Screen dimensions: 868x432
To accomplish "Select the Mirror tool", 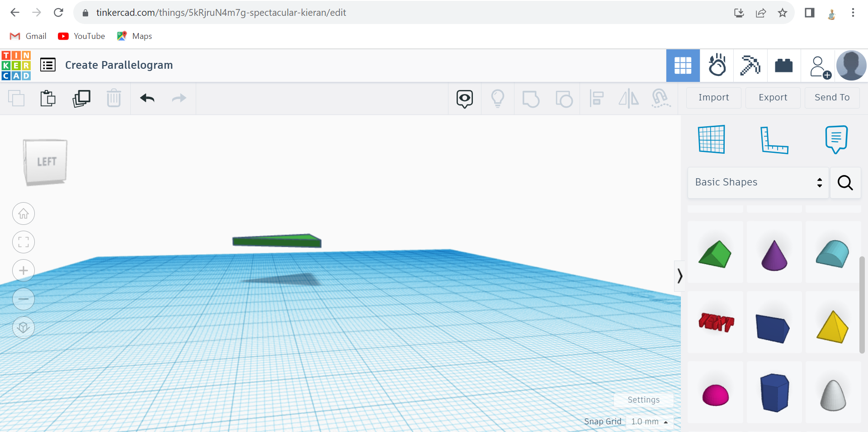I will pyautogui.click(x=629, y=98).
